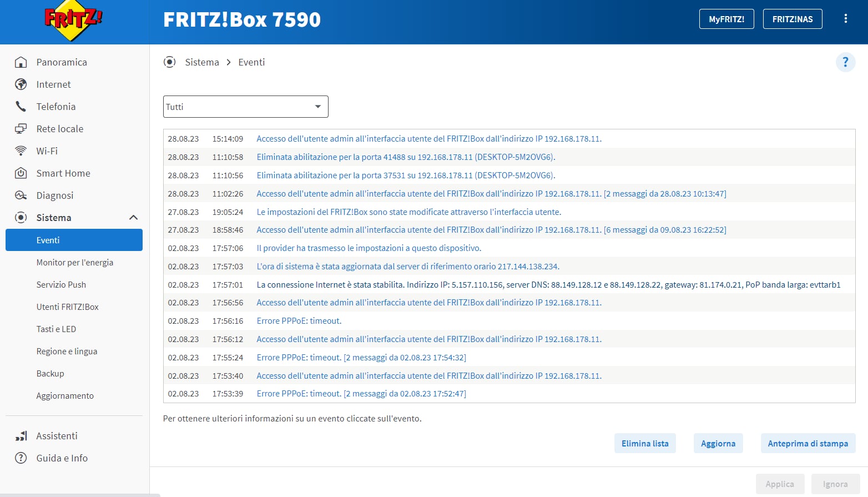
Task: Click the Rete locale monitor icon
Action: click(x=21, y=129)
